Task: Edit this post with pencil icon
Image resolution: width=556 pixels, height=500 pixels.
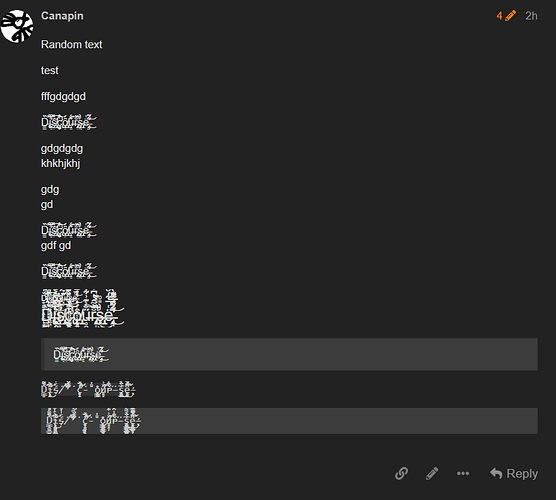Action: 432,473
